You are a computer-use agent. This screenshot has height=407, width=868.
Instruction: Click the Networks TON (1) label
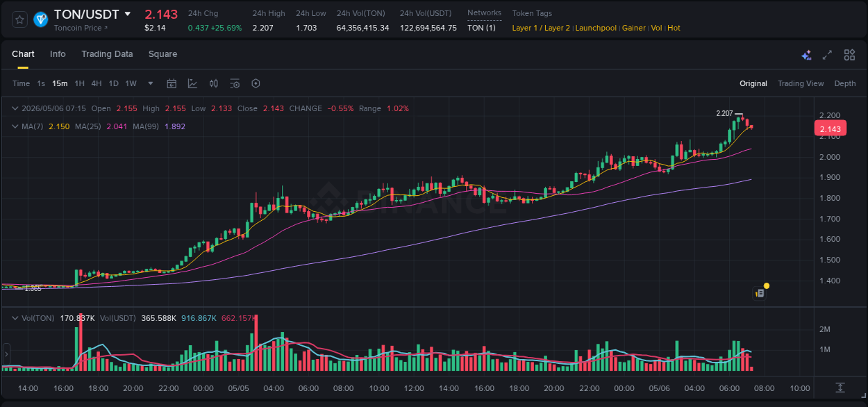481,28
